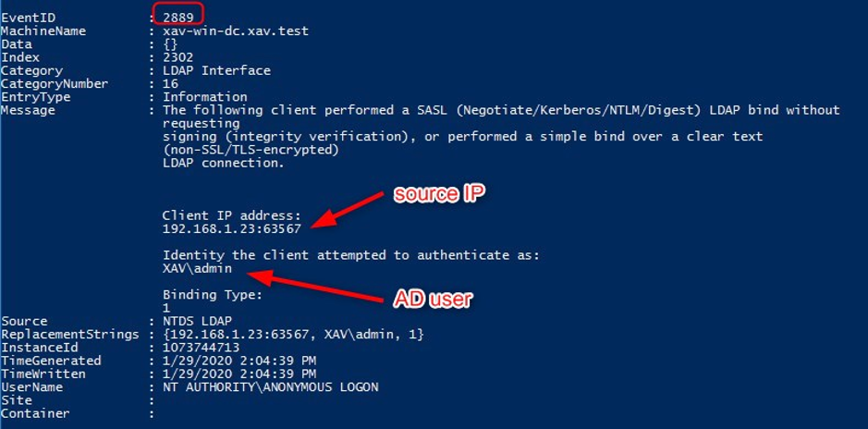Click the TimeWritten timestamp value

pos(239,374)
